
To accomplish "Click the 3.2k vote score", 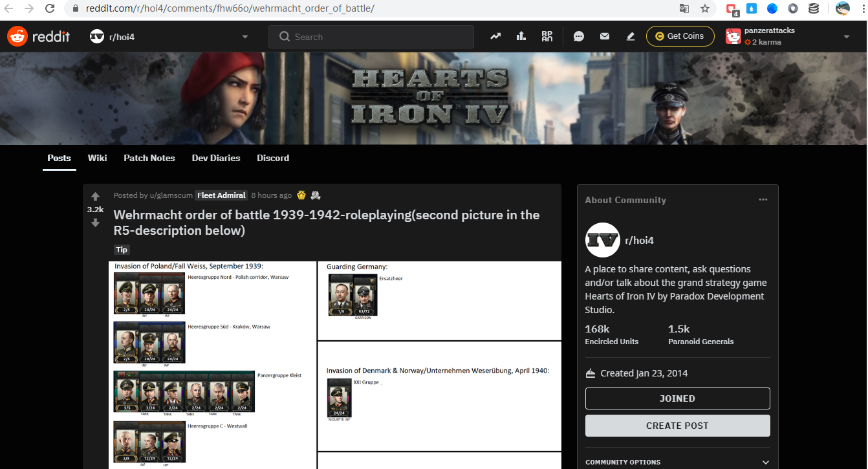I will [x=95, y=210].
